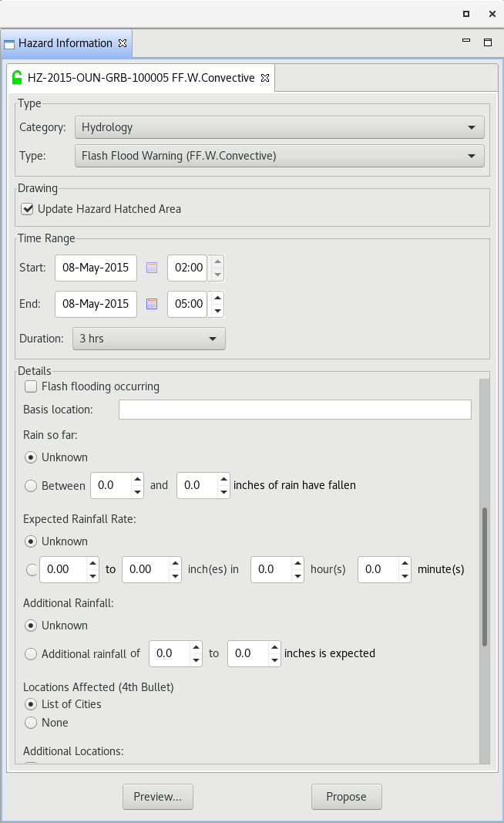
Task: Increase rainfall rate lower bound value
Action: (92, 563)
